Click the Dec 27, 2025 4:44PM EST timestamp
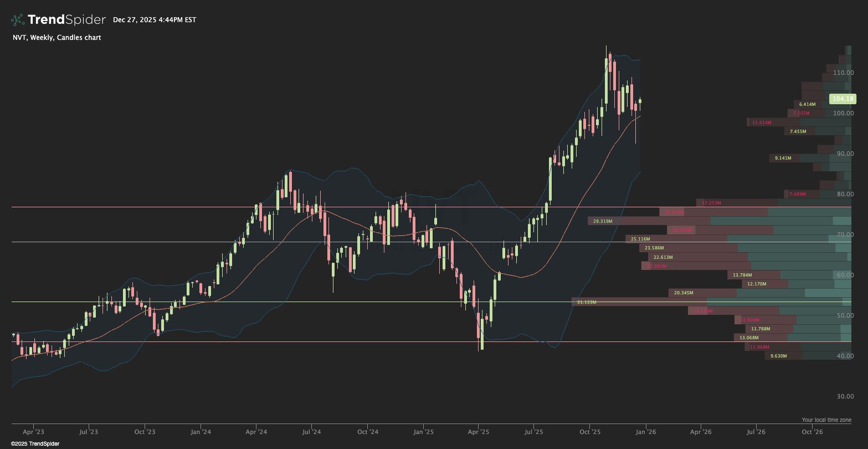The width and height of the screenshot is (868, 449). pos(155,20)
